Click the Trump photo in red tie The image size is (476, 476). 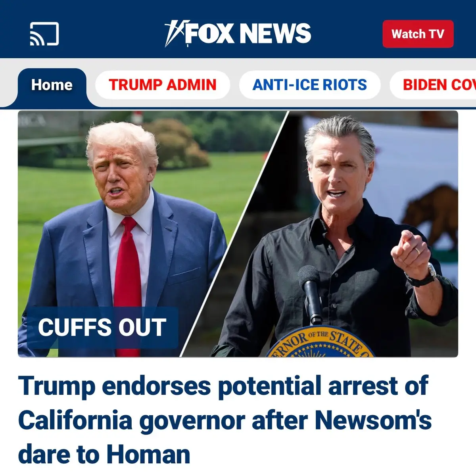[x=123, y=234]
